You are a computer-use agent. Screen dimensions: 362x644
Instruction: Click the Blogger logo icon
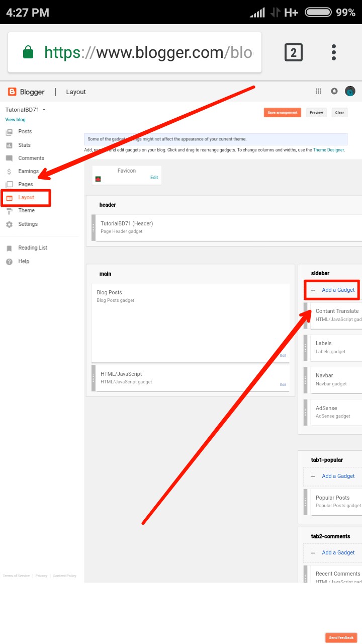12,92
